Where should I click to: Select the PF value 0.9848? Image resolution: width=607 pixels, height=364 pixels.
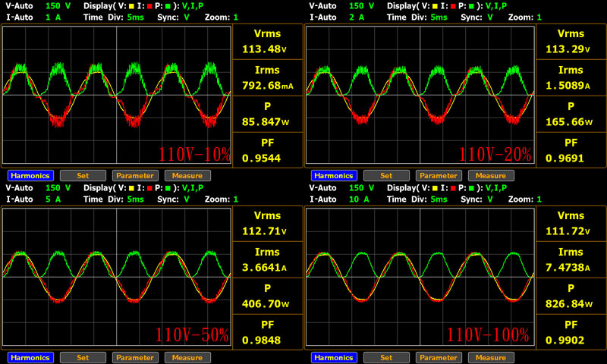(261, 340)
